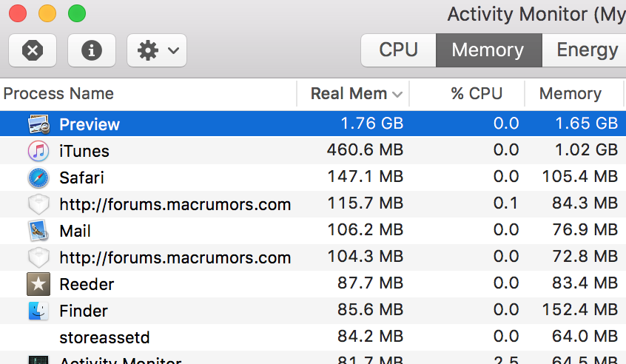Select the Memory tab
Viewport: 626px width, 364px height.
click(x=488, y=50)
